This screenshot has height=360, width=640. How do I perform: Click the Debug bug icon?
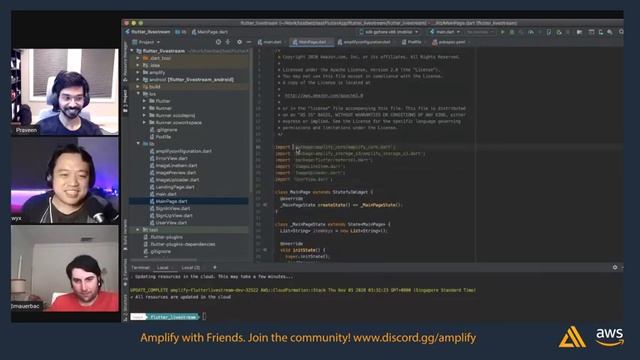coord(512,32)
